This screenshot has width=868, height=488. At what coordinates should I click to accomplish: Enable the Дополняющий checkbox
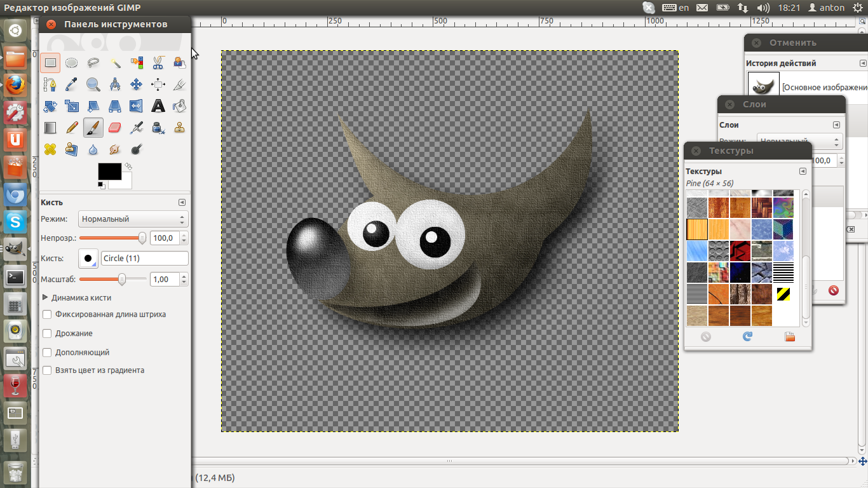click(x=47, y=353)
